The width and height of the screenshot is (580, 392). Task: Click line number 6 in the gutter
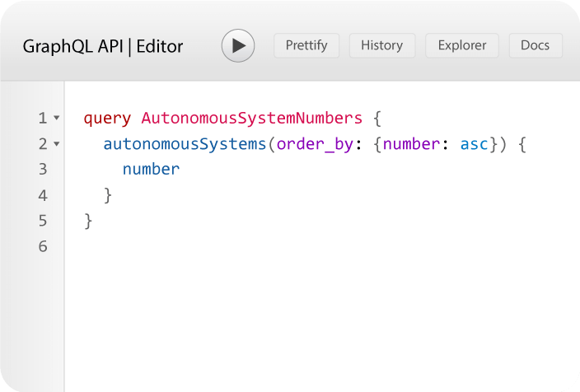point(43,246)
